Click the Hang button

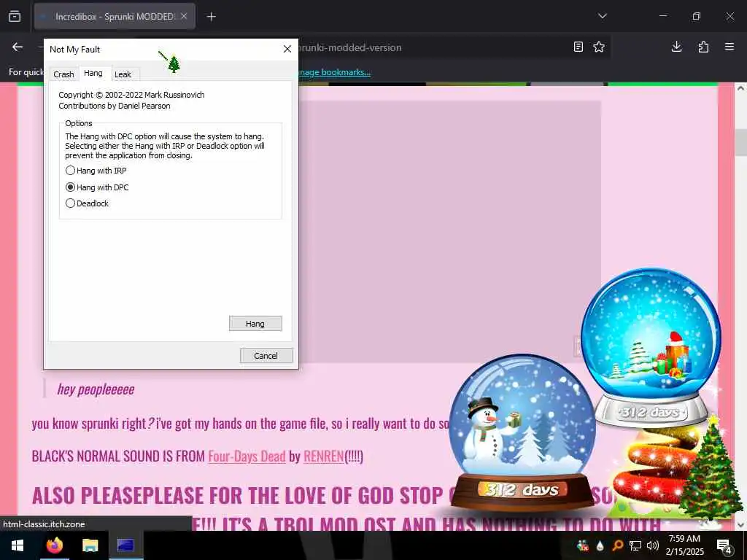tap(255, 323)
